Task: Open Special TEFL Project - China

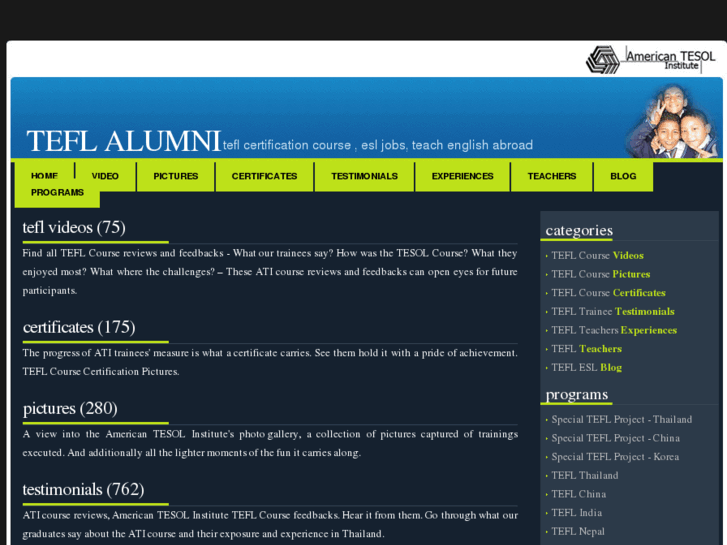Action: point(615,438)
